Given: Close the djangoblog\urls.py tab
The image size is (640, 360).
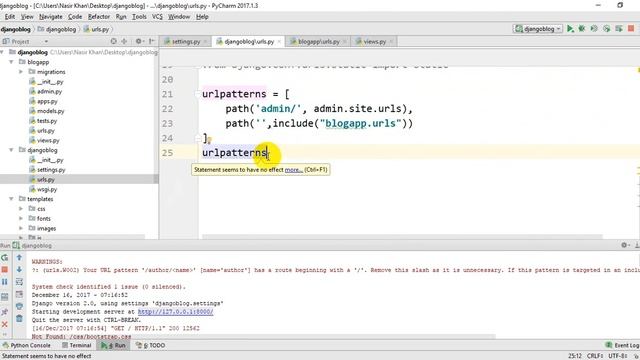Looking at the screenshot, I should [279, 42].
